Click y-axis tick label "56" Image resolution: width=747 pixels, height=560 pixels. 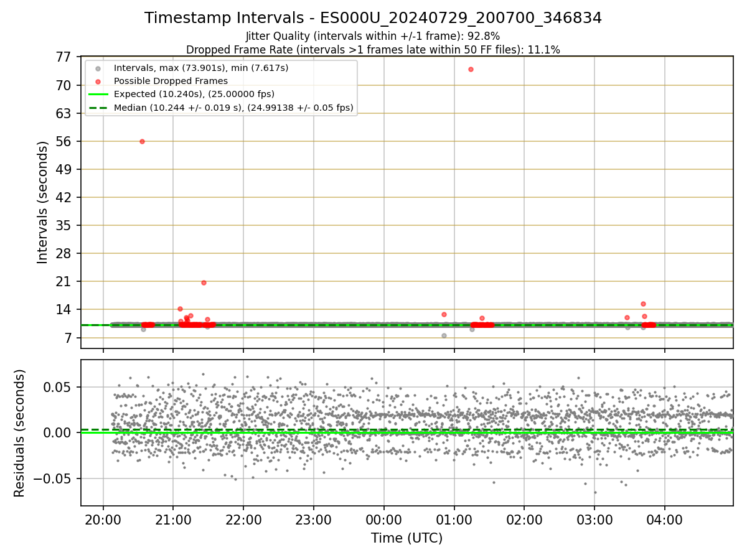click(x=63, y=141)
